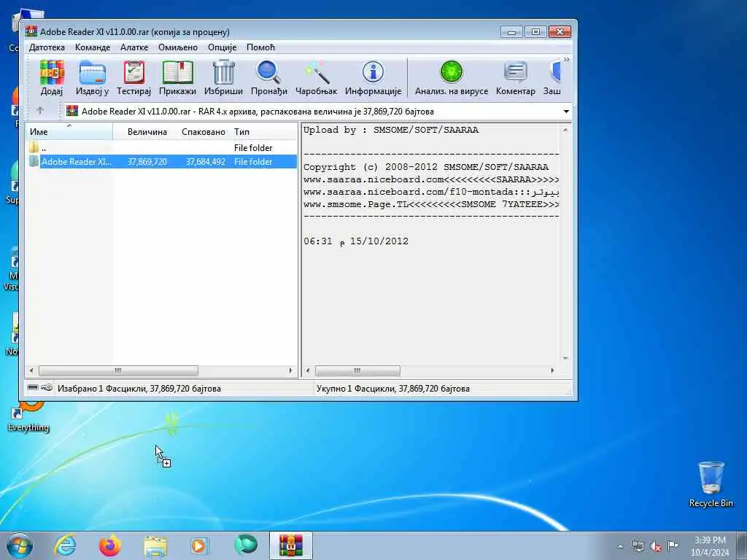Click the WinRAR icon in title bar
The width and height of the screenshot is (747, 560).
[31, 31]
